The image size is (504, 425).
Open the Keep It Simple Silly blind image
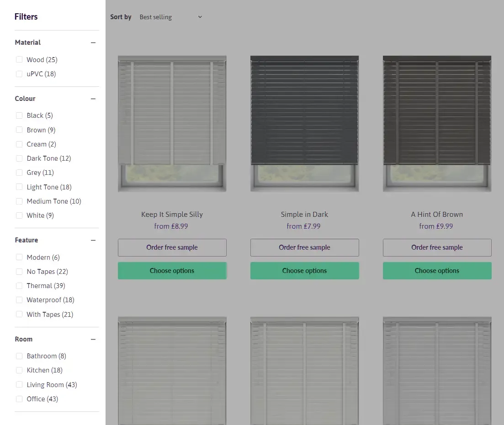click(172, 124)
